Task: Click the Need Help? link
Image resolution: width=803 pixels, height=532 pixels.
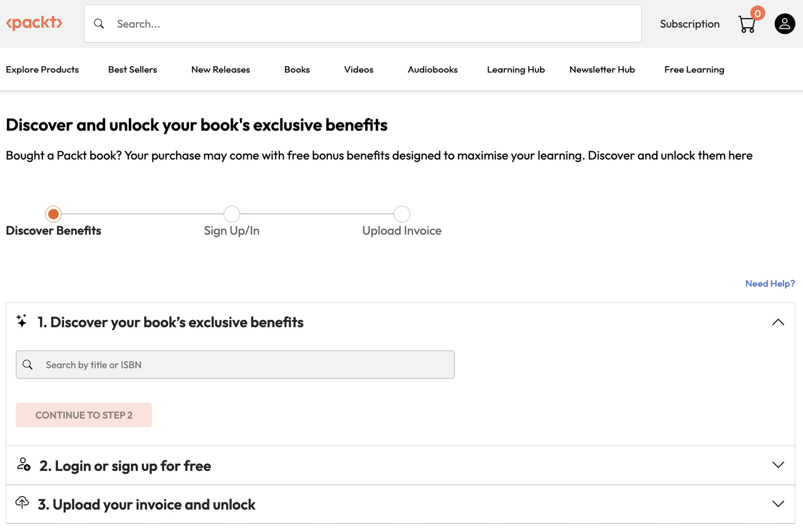Action: click(x=769, y=284)
